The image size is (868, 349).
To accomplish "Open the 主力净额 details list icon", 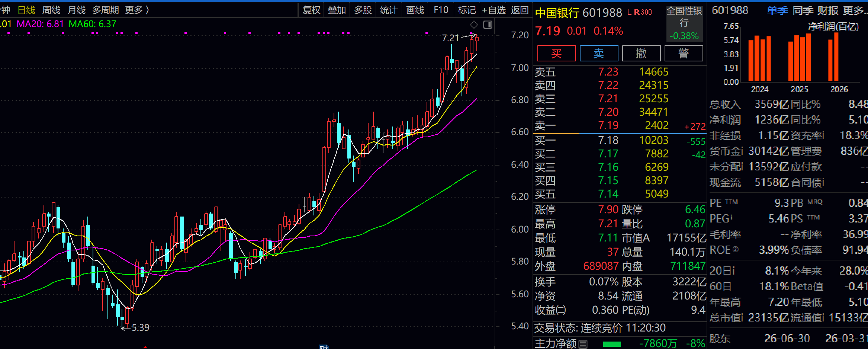I will tap(583, 344).
